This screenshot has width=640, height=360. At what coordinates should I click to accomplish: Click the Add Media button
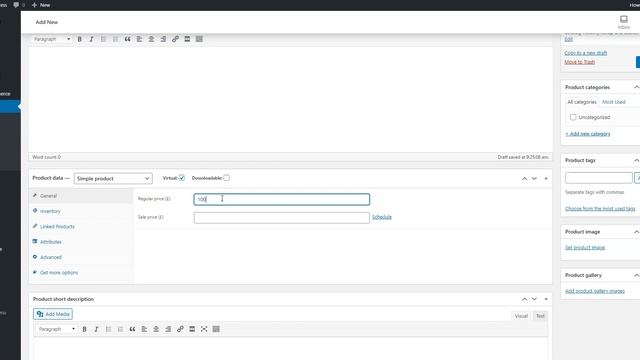(x=53, y=314)
